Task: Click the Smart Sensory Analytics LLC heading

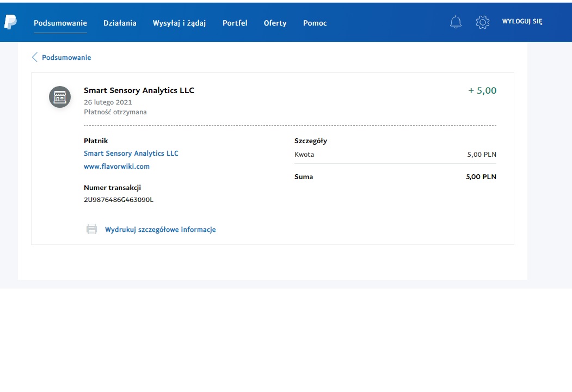Action: [139, 90]
